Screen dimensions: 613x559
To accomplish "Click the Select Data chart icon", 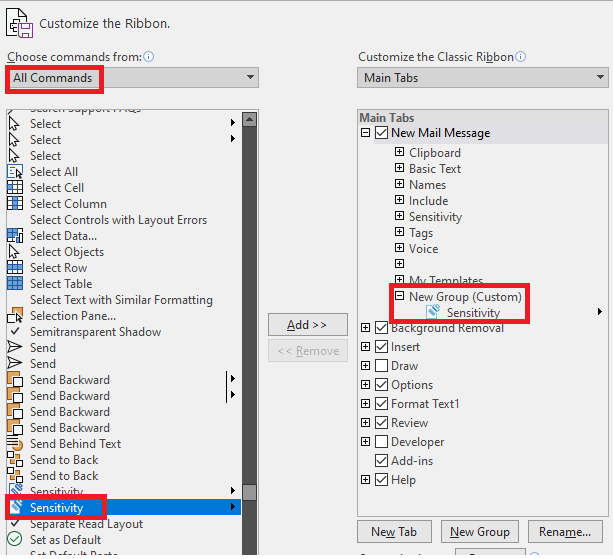I will click(15, 236).
